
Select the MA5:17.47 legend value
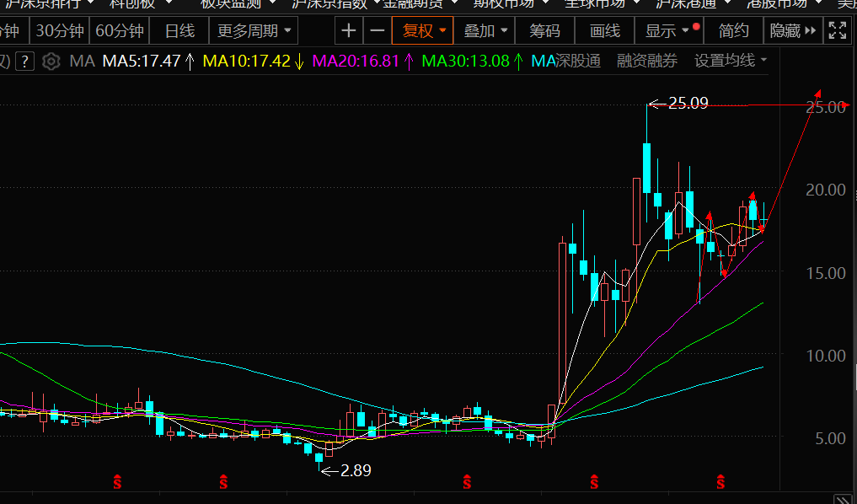[142, 61]
